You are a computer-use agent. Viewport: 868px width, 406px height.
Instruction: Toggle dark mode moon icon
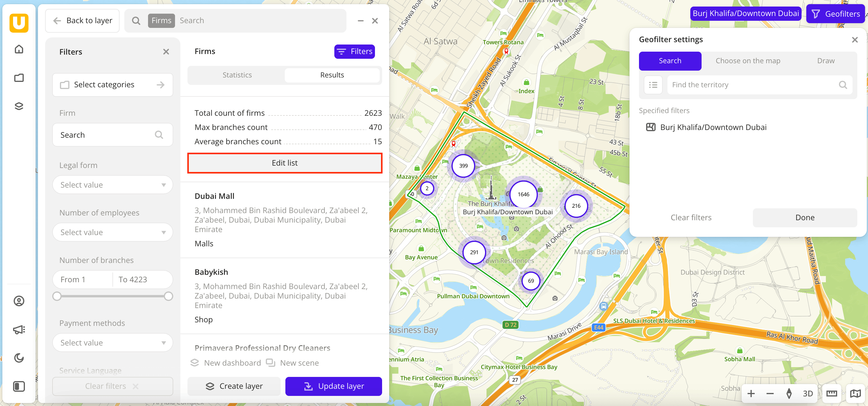pos(19,358)
